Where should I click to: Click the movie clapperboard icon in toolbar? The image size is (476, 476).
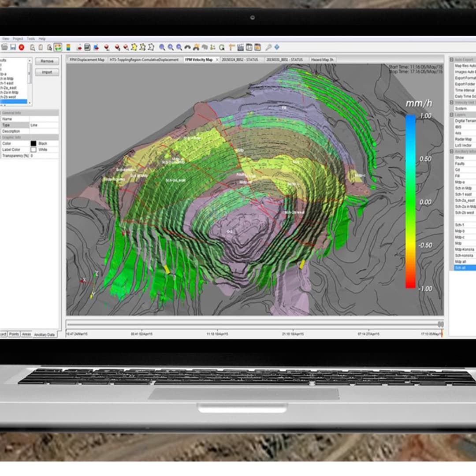tap(240, 47)
